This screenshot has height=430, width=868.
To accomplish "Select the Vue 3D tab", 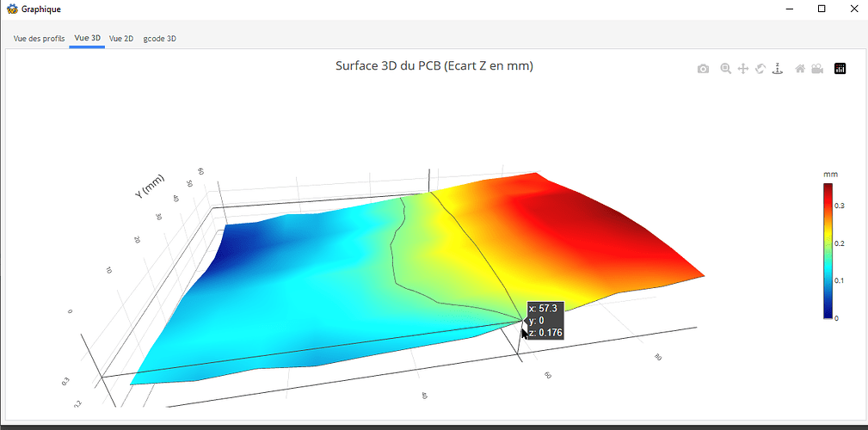I will 88,38.
